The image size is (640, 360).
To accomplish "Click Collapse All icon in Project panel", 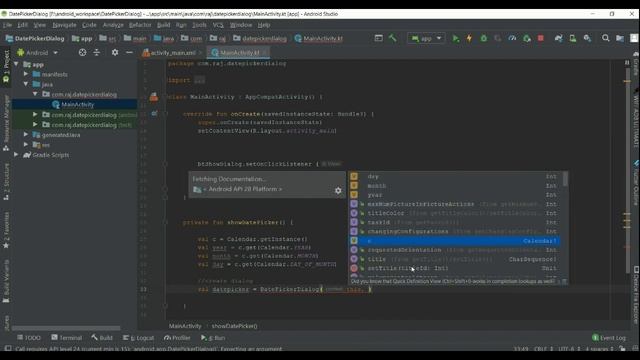I will 97,53.
